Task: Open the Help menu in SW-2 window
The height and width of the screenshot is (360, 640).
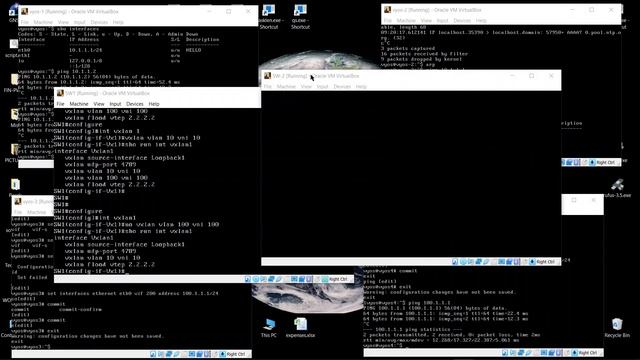Action: click(361, 87)
